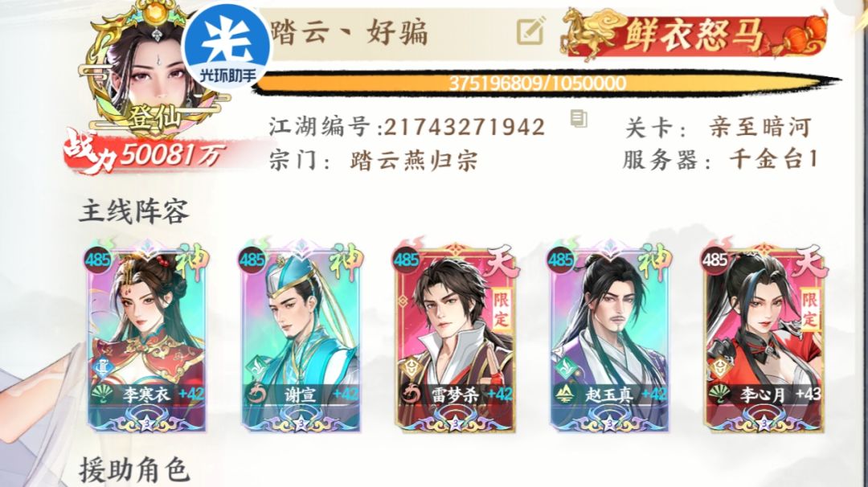Copy the 江湖编号 ID with copy icon
This screenshot has width=868, height=487.
[579, 118]
